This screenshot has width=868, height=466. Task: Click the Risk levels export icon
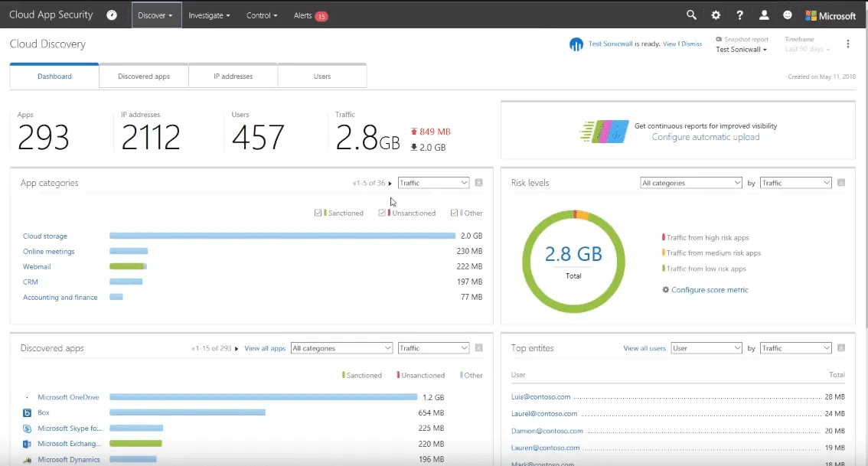841,183
